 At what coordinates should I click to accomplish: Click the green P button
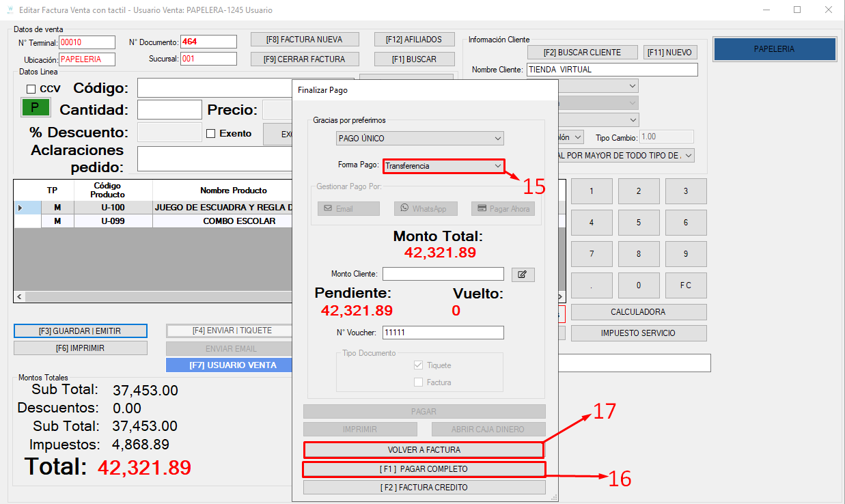pos(36,108)
